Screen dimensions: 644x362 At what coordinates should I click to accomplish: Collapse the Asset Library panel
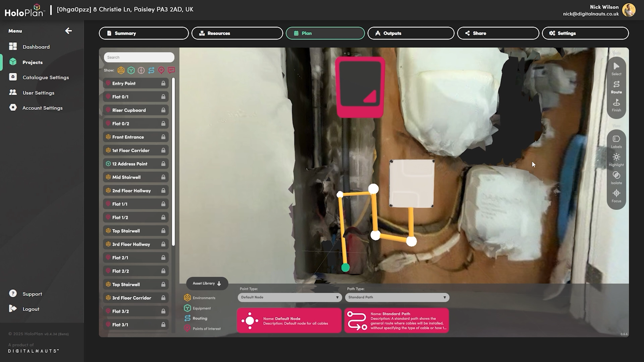(x=207, y=284)
